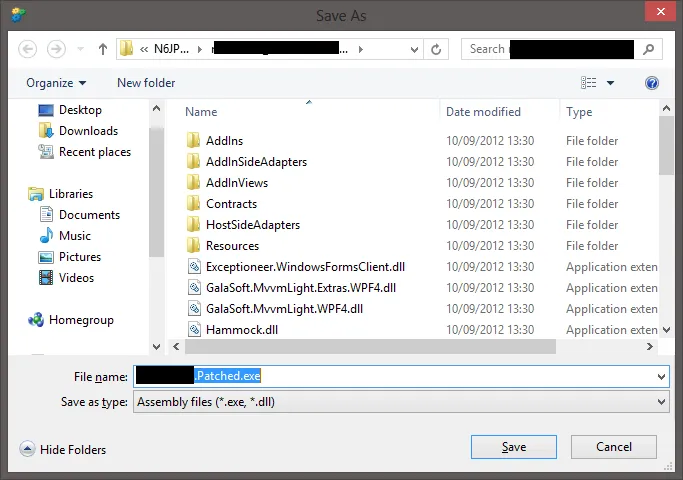The image size is (683, 480).
Task: Click the Search magnifier icon
Action: 649,49
